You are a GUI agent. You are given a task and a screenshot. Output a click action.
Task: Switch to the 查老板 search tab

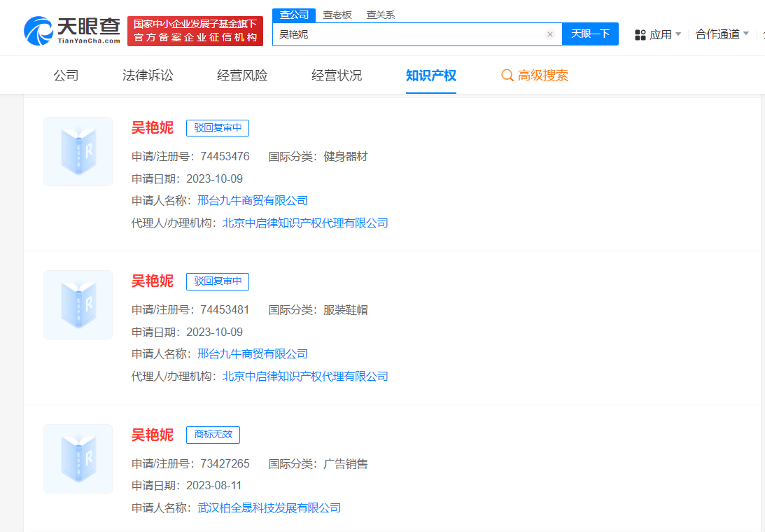[x=337, y=15]
